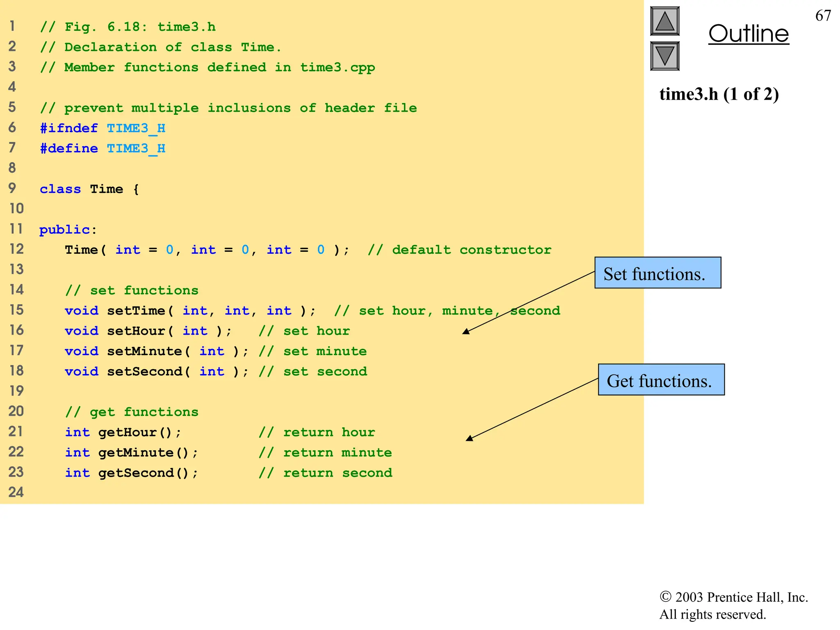Select the 'void setMinute( int );' declaration
840x630 pixels.
tap(157, 351)
